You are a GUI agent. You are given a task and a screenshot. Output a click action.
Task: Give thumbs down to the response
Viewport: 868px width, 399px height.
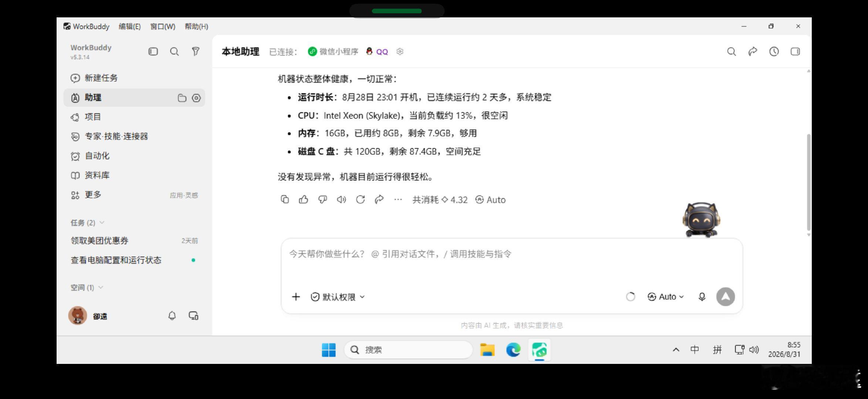pyautogui.click(x=322, y=199)
